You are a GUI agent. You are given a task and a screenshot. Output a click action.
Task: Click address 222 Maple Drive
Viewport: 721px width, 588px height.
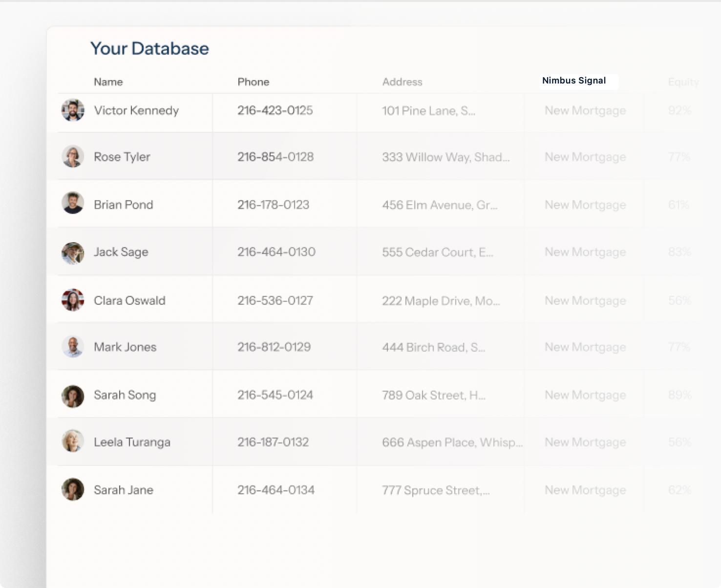pos(441,301)
